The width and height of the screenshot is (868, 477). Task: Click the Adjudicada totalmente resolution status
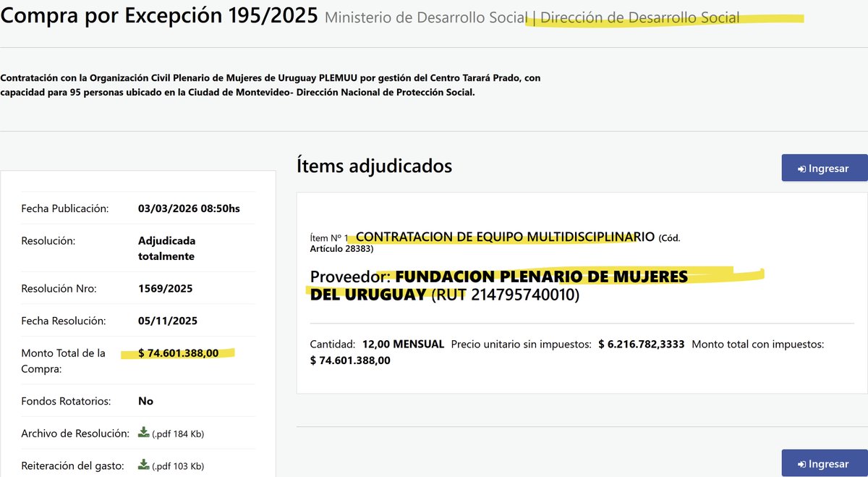tap(167, 248)
